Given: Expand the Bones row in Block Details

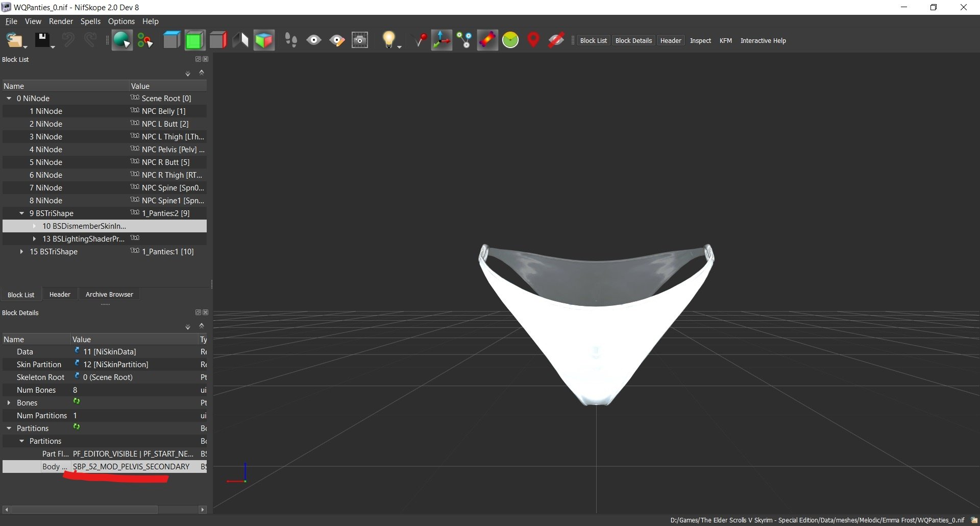Looking at the screenshot, I should pyautogui.click(x=9, y=403).
